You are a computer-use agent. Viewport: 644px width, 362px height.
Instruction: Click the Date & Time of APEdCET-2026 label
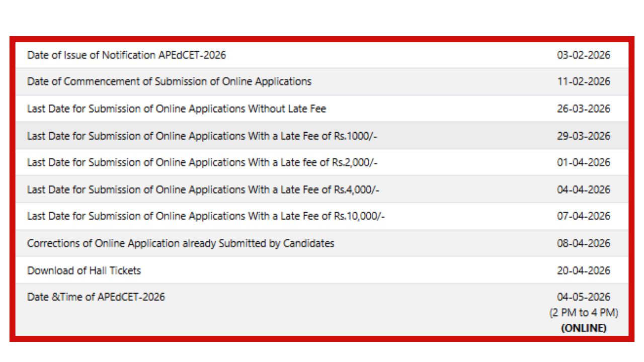pyautogui.click(x=96, y=297)
